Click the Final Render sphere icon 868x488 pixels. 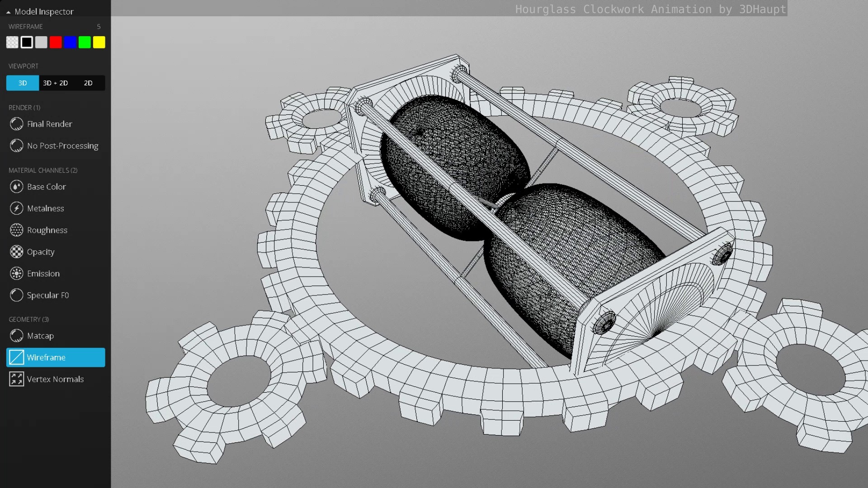tap(16, 124)
